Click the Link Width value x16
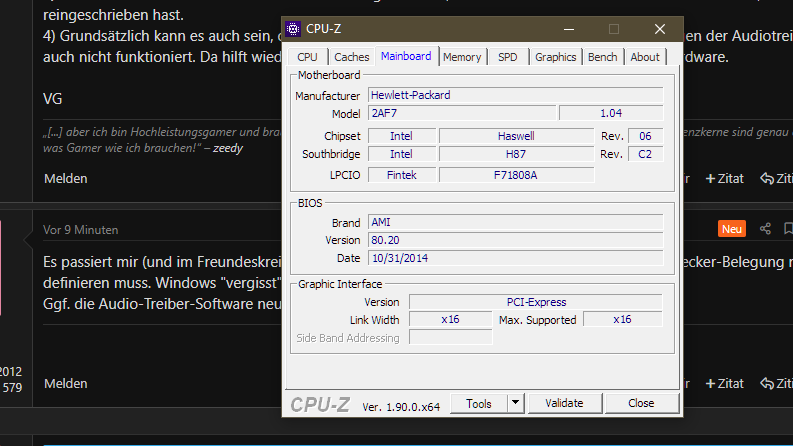Image resolution: width=793 pixels, height=446 pixels. 450,320
